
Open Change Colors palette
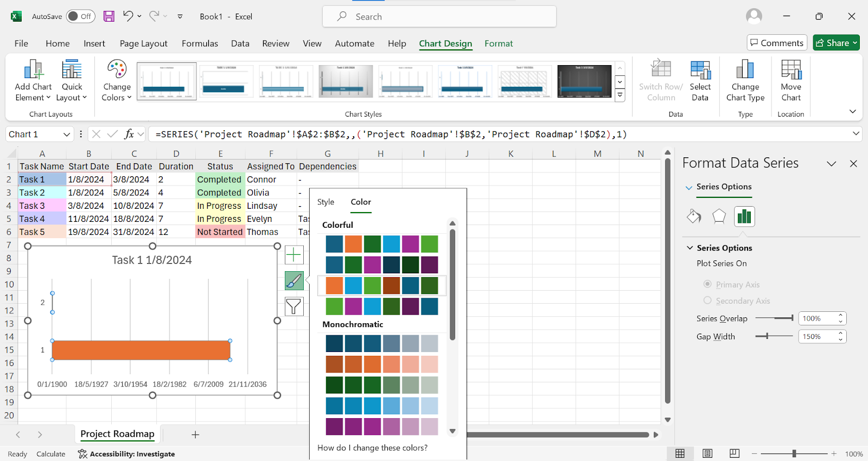117,81
